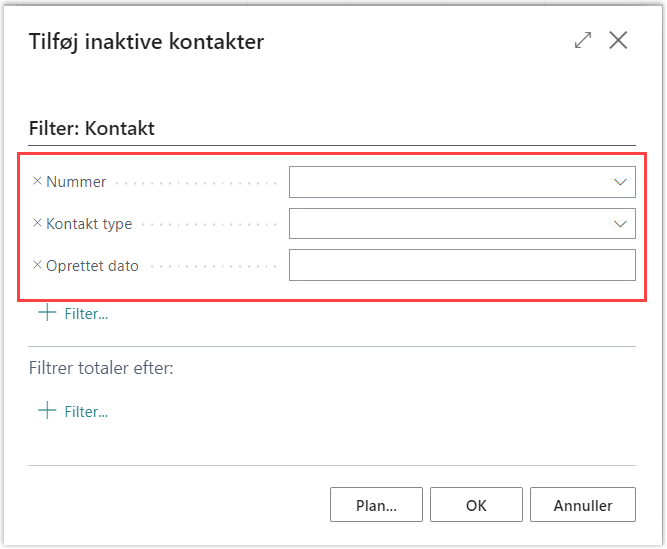The image size is (667, 549).
Task: Expand the Kontakt type dropdown chevron
Action: pyautogui.click(x=620, y=224)
